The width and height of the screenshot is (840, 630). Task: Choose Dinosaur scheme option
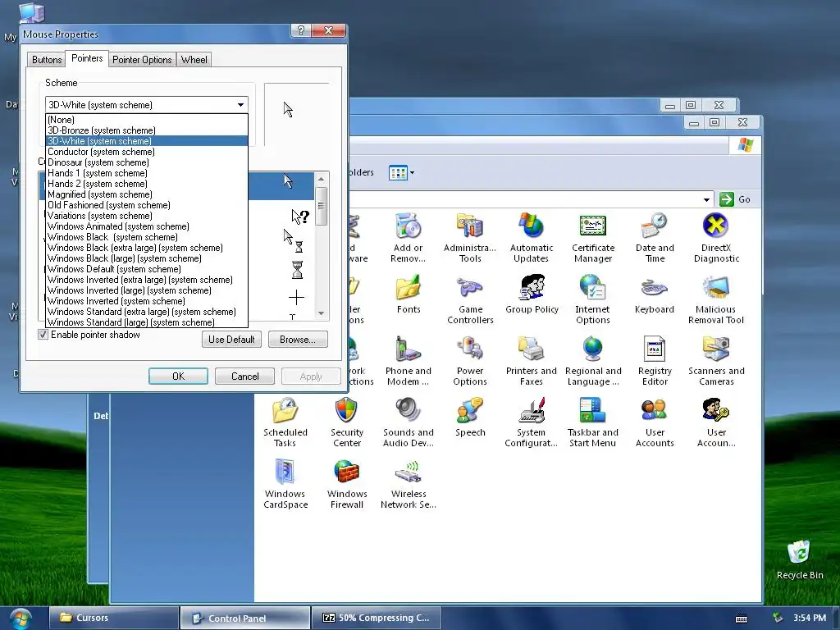(x=146, y=162)
